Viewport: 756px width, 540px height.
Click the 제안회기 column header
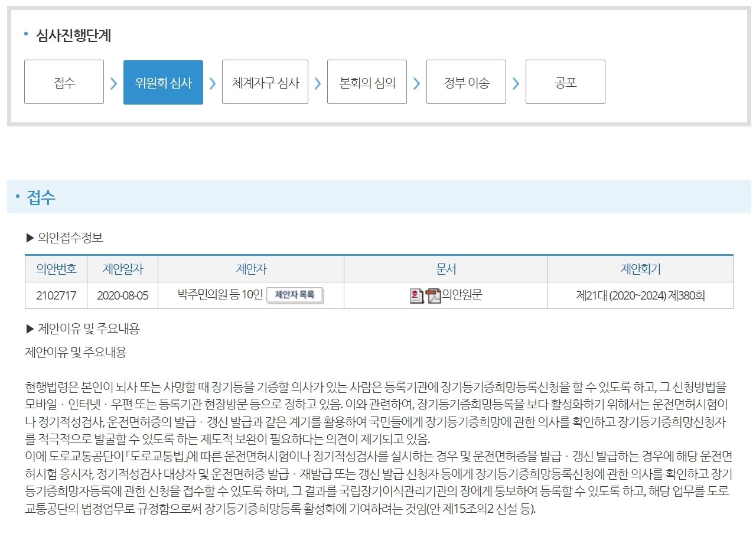point(640,269)
